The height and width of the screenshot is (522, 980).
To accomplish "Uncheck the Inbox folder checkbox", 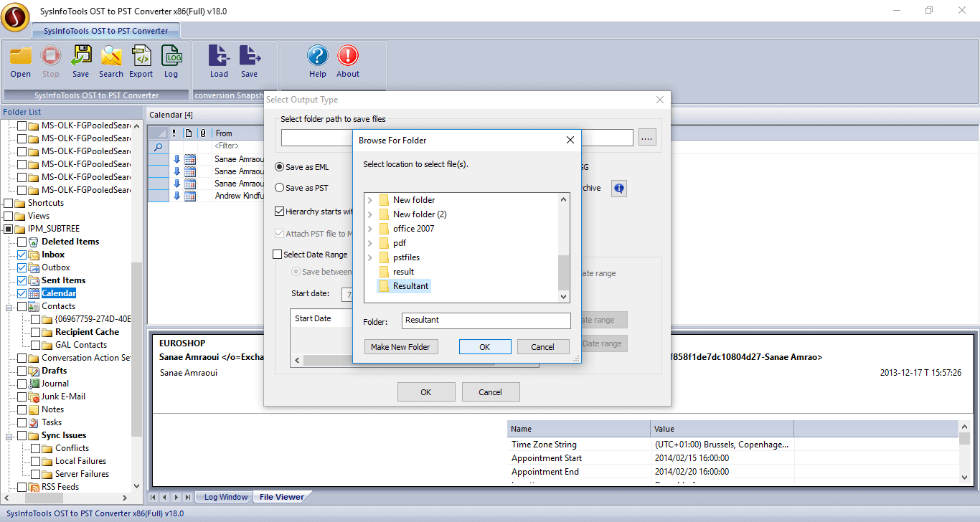I will [22, 255].
